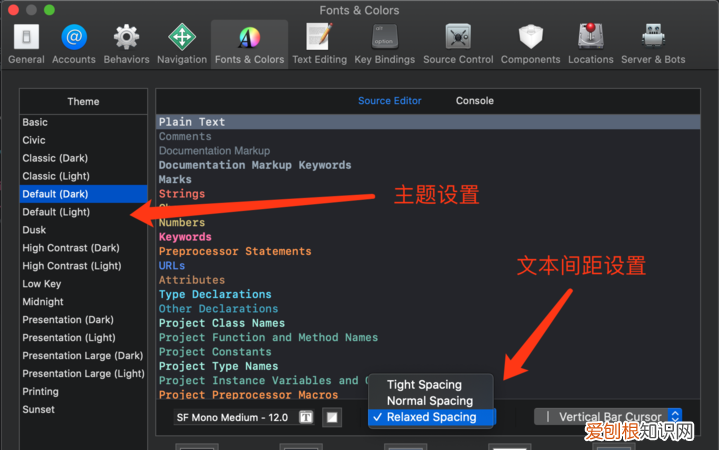Image resolution: width=719 pixels, height=450 pixels.
Task: Open the Behaviors gear pane
Action: (127, 44)
